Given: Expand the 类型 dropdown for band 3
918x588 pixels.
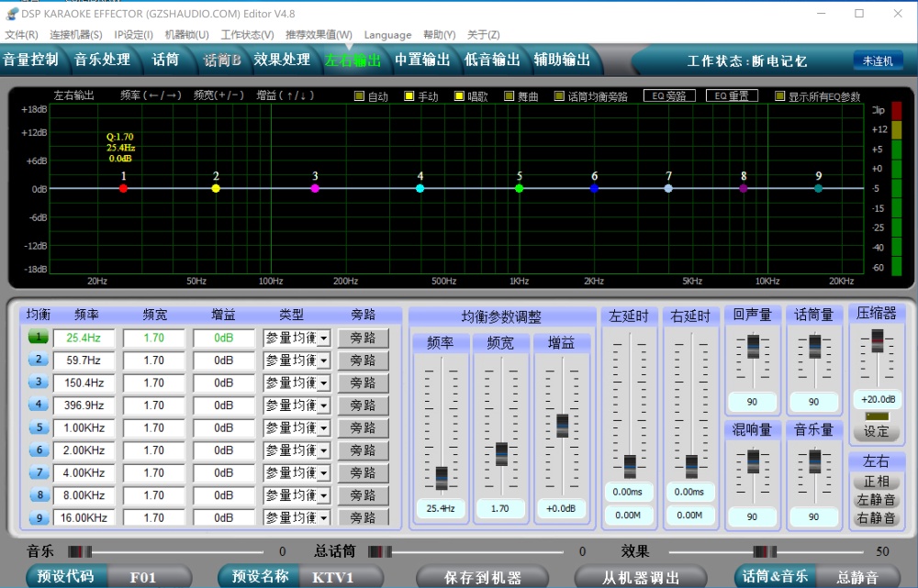Looking at the screenshot, I should pos(324,383).
